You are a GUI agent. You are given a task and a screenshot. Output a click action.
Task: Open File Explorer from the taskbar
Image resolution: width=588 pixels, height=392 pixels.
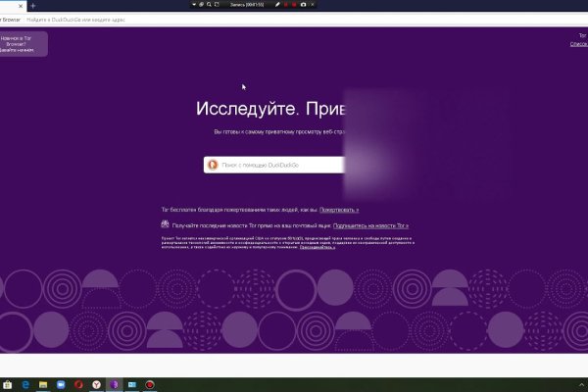[x=43, y=384]
